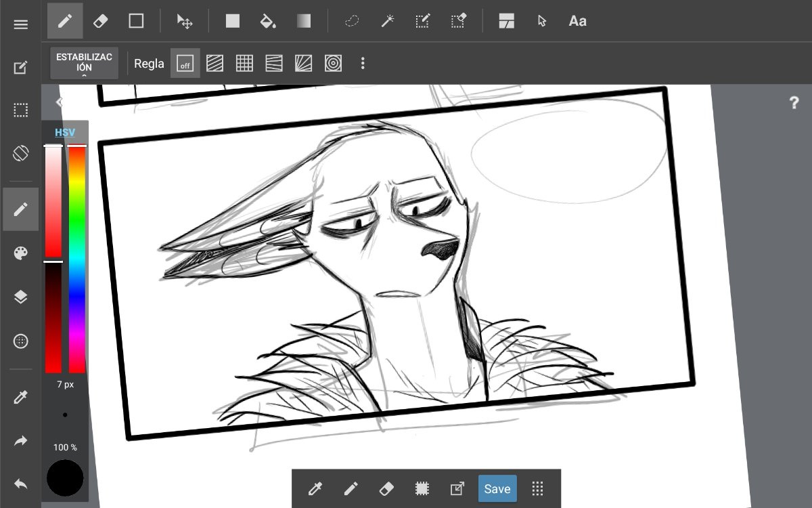Activate the Magic Wand tool
Viewport: 812px width, 508px height.
[387, 21]
